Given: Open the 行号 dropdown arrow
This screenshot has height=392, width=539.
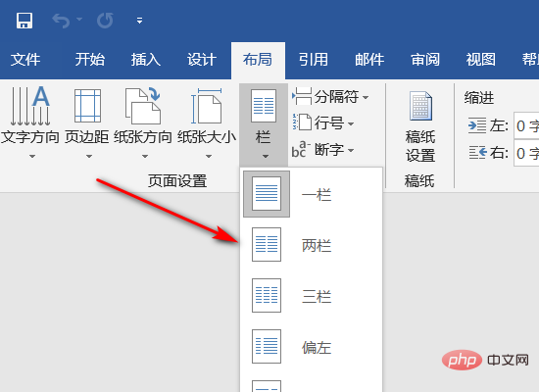Looking at the screenshot, I should 351,123.
